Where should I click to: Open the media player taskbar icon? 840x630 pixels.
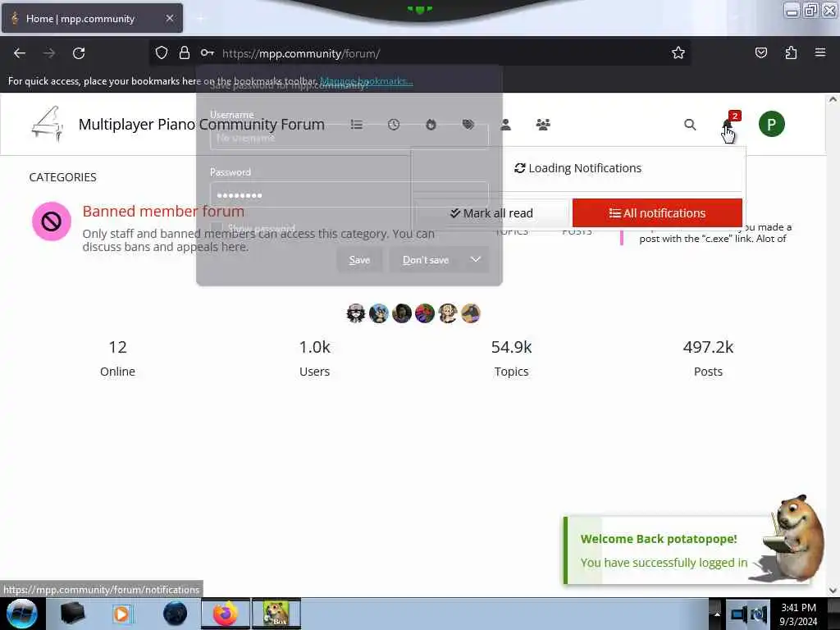pos(121,614)
